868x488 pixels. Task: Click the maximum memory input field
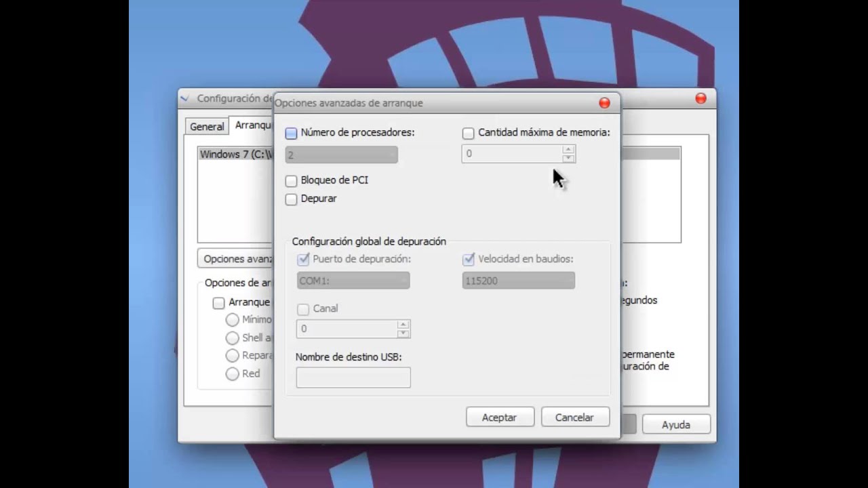[x=512, y=154]
